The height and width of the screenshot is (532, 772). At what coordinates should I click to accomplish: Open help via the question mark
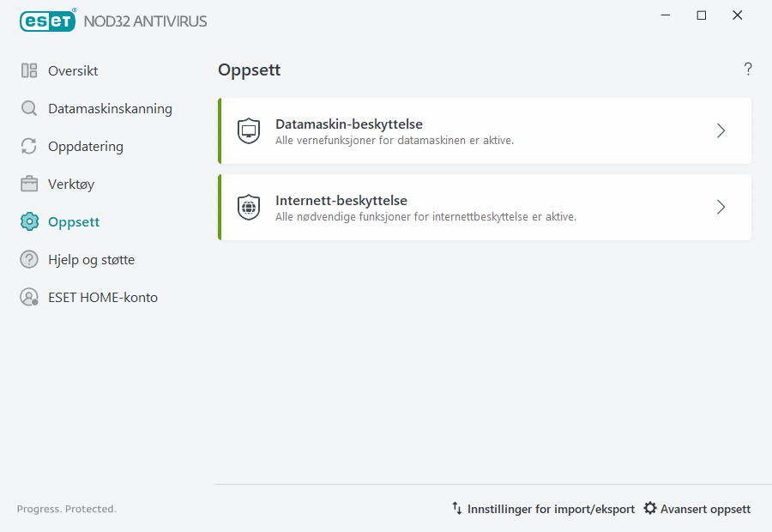click(x=747, y=69)
